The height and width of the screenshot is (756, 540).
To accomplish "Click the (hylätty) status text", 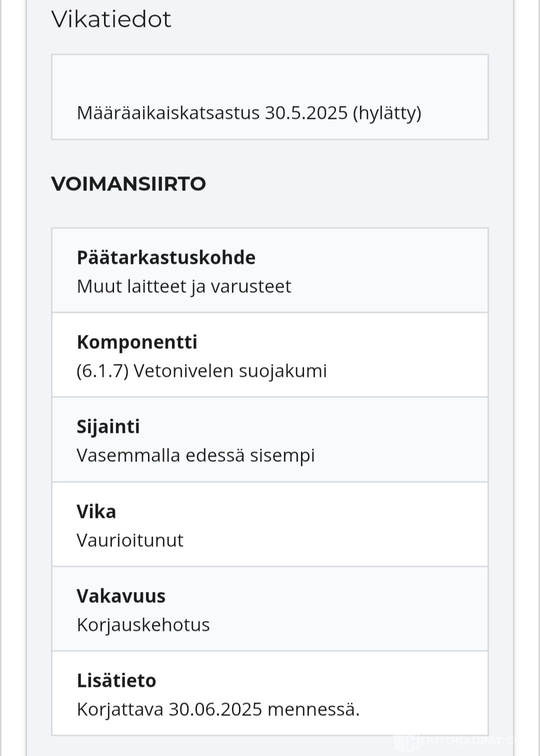I will coord(387,113).
